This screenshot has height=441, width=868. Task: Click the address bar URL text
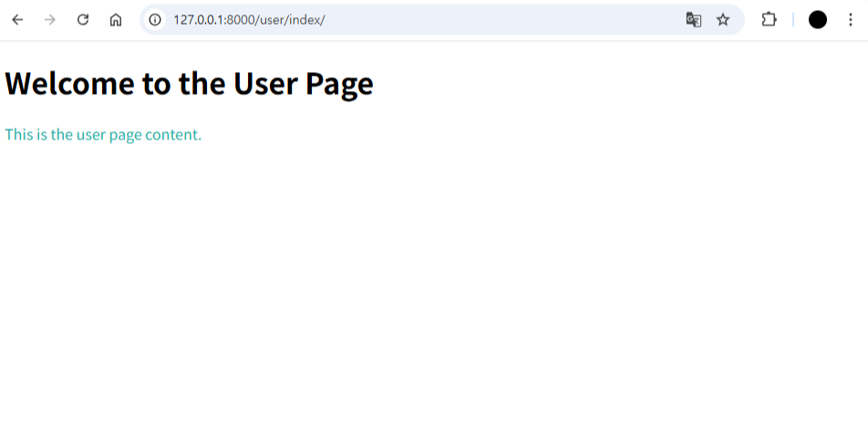pyautogui.click(x=249, y=20)
